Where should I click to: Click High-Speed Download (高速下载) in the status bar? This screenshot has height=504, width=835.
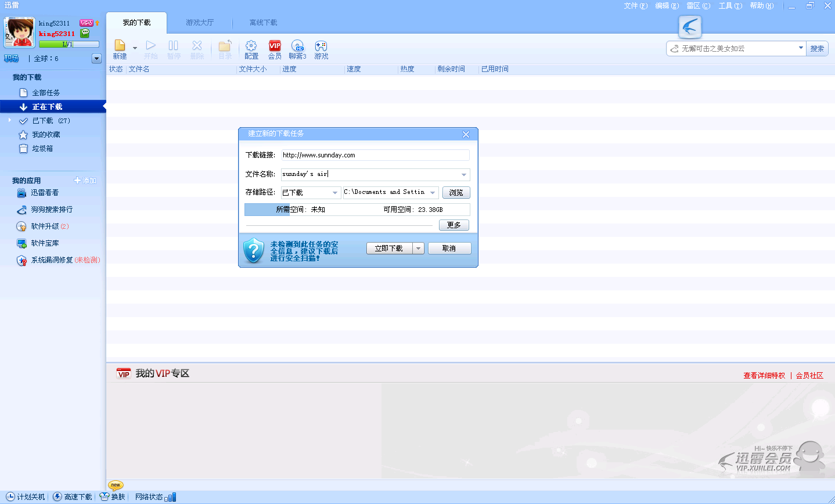coord(73,497)
